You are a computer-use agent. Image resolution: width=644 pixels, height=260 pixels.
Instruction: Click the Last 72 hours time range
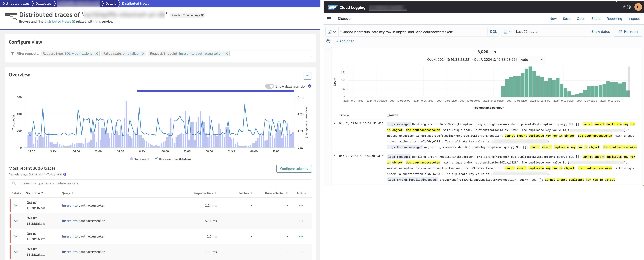point(526,31)
